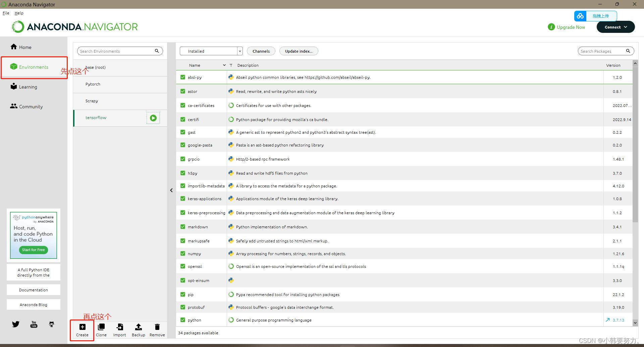Screen dimensions: 644x347
Task: Toggle the keras-applications package checkbox
Action: click(x=183, y=198)
